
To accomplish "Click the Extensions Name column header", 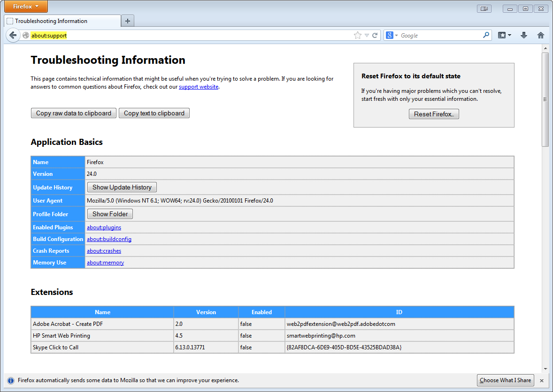I will click(x=102, y=312).
